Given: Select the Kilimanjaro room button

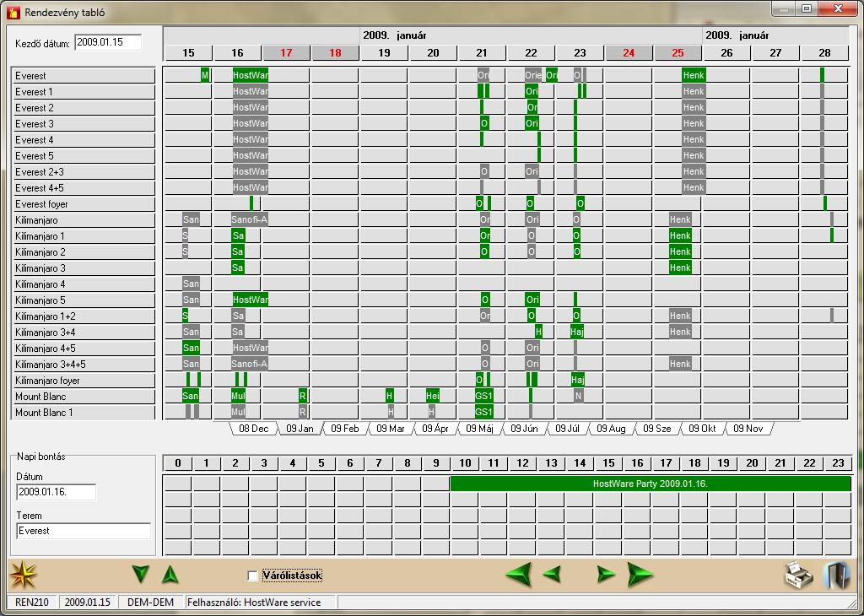Looking at the screenshot, I should [84, 220].
